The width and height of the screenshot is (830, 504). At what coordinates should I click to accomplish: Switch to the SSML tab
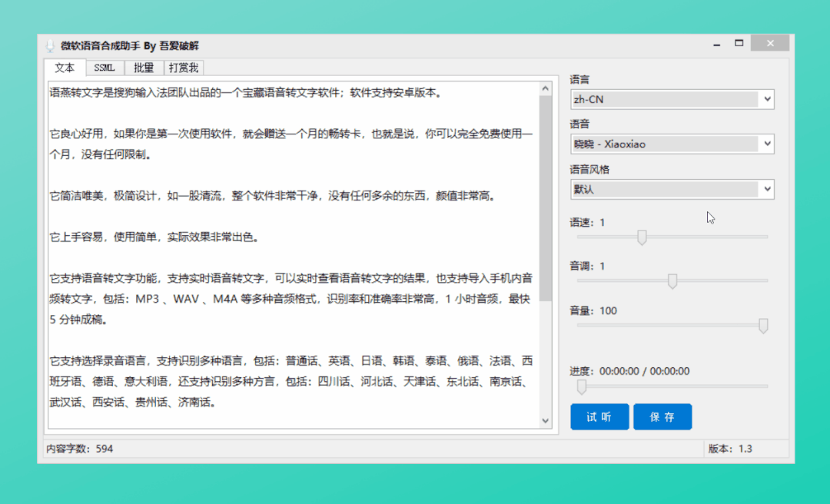click(x=105, y=68)
